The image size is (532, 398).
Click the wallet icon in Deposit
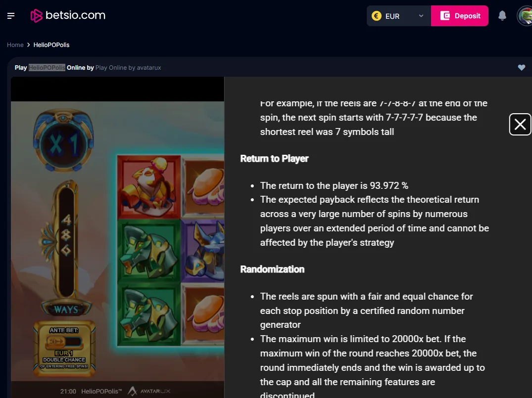click(x=445, y=16)
